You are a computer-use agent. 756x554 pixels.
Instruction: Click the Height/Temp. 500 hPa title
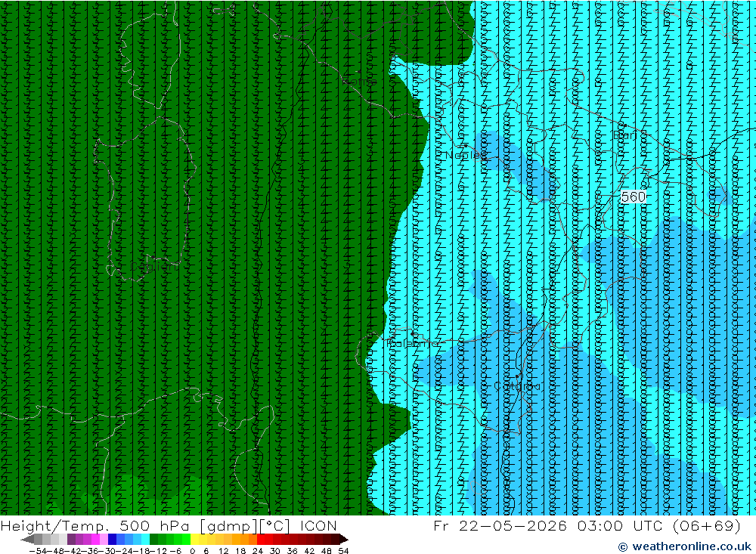pyautogui.click(x=95, y=526)
